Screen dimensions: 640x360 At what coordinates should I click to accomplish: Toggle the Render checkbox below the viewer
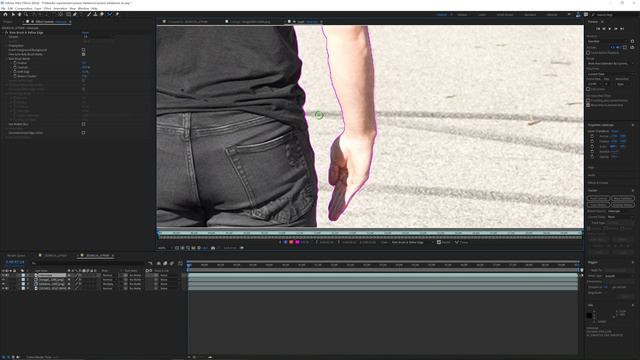[x=439, y=242]
